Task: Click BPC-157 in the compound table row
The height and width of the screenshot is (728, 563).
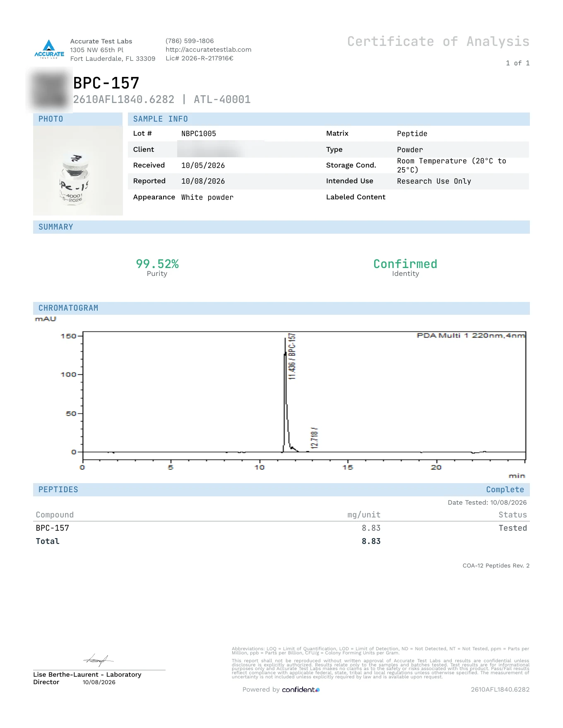Action: click(53, 528)
